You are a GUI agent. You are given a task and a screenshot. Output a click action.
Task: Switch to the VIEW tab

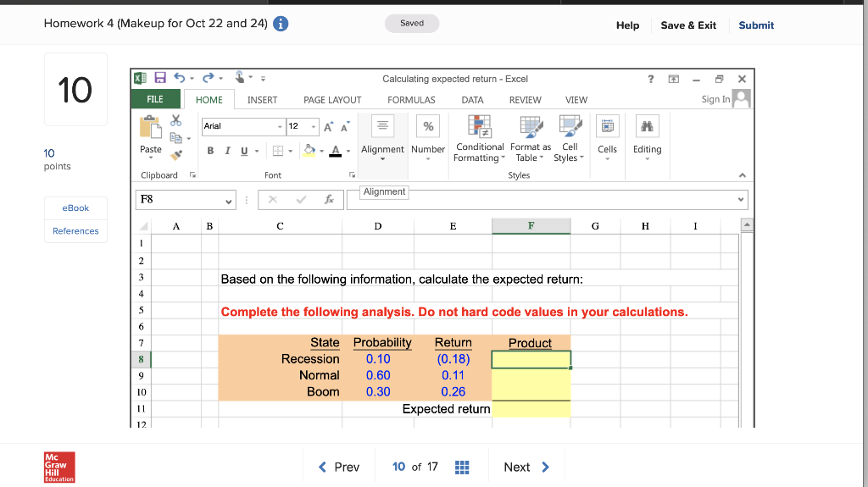click(576, 100)
